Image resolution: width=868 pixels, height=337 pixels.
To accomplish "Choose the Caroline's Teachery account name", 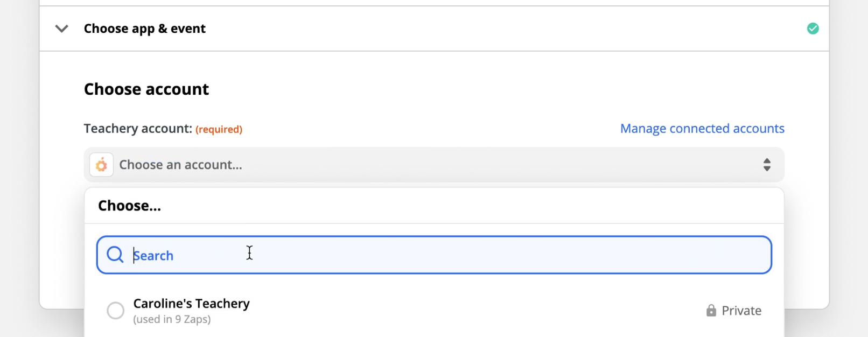I will point(191,304).
